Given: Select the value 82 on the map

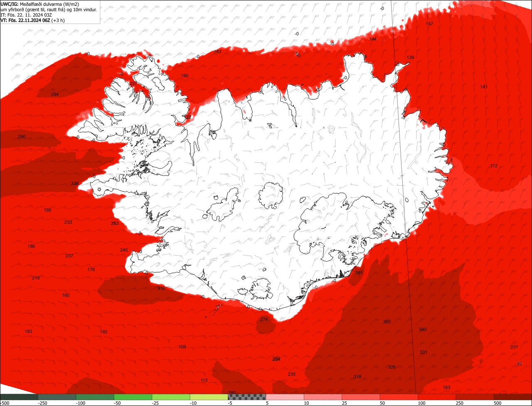Looking at the screenshot, I should tap(520, 364).
